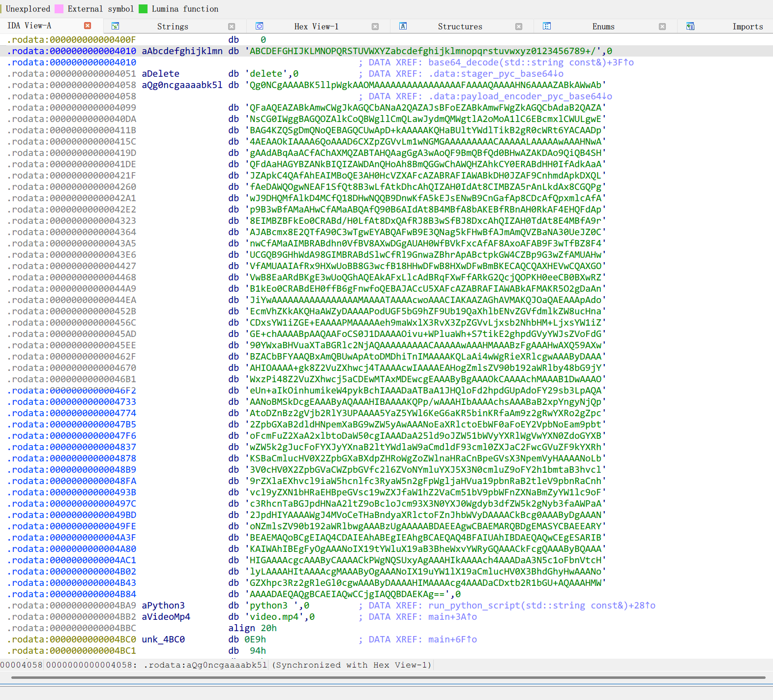773x700 pixels.
Task: Jump to the run_python_script XREF
Action: (541, 606)
